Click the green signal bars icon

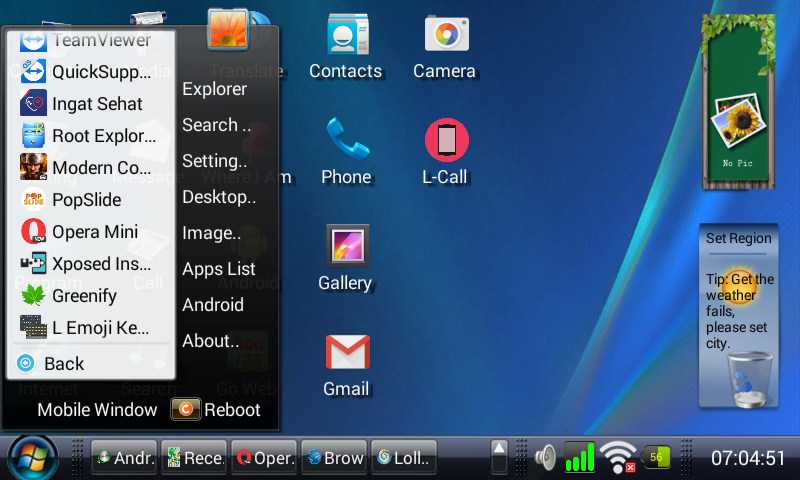click(x=579, y=457)
